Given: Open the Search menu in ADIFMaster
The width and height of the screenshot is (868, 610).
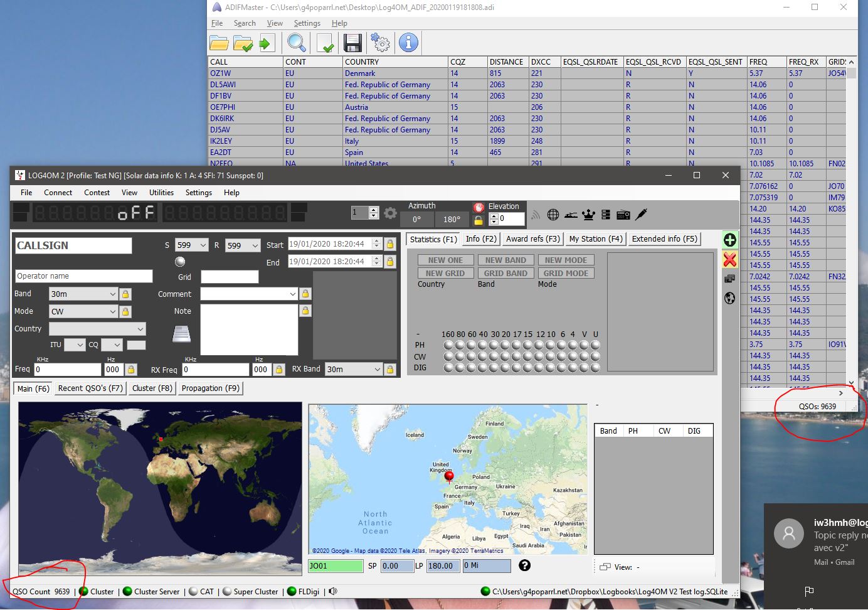Looking at the screenshot, I should 245,23.
